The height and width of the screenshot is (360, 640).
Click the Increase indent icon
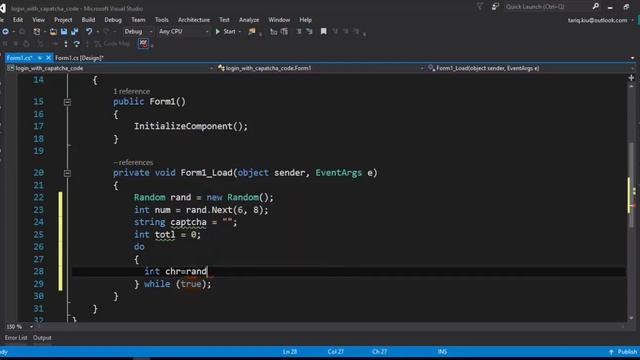tap(309, 31)
